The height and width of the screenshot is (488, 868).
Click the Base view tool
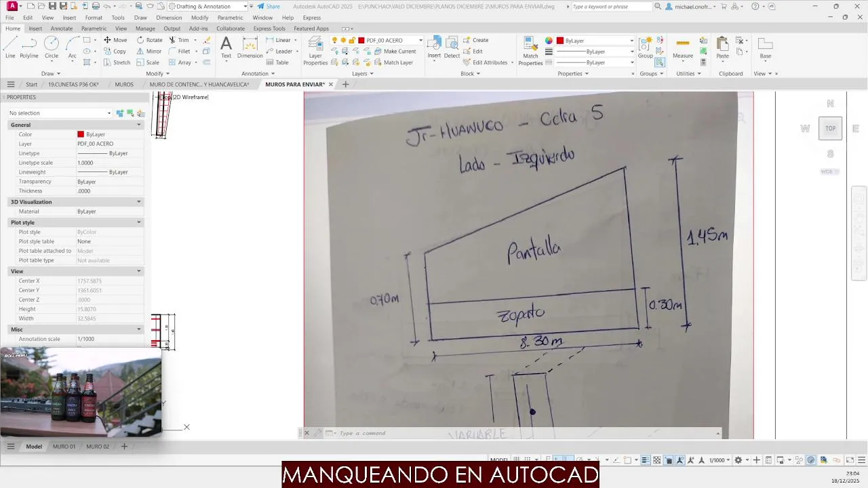766,47
